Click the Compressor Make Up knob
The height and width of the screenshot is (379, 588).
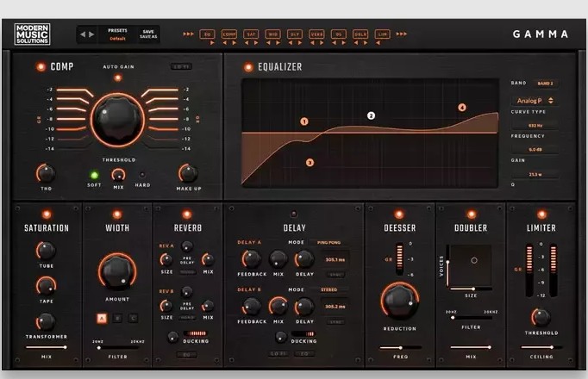(187, 173)
